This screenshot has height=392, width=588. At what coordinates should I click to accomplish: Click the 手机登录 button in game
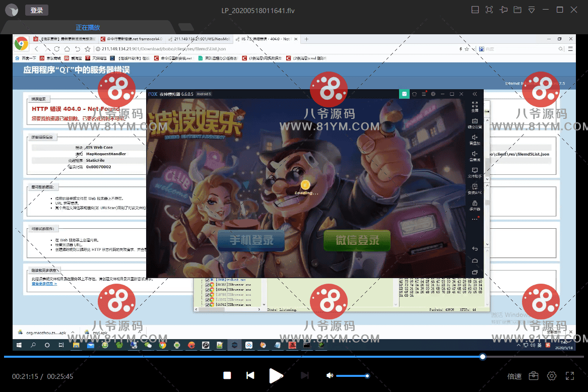(251, 240)
